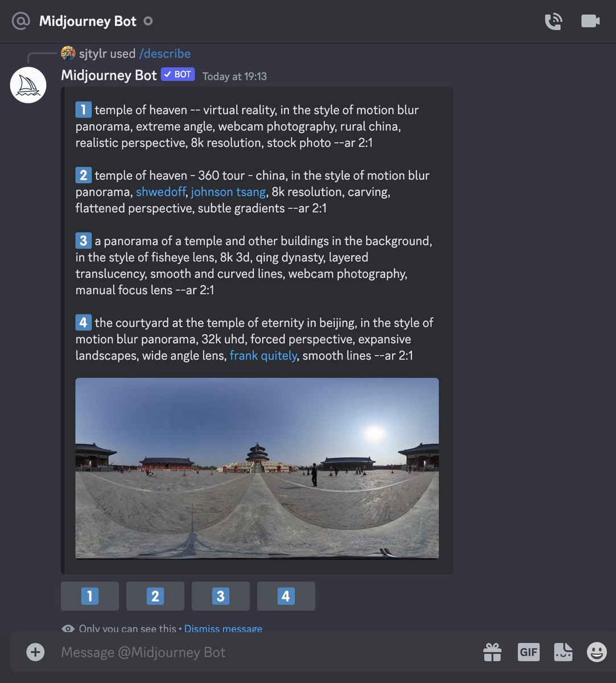The height and width of the screenshot is (683, 616).
Task: Open the emoji picker
Action: coord(597,652)
